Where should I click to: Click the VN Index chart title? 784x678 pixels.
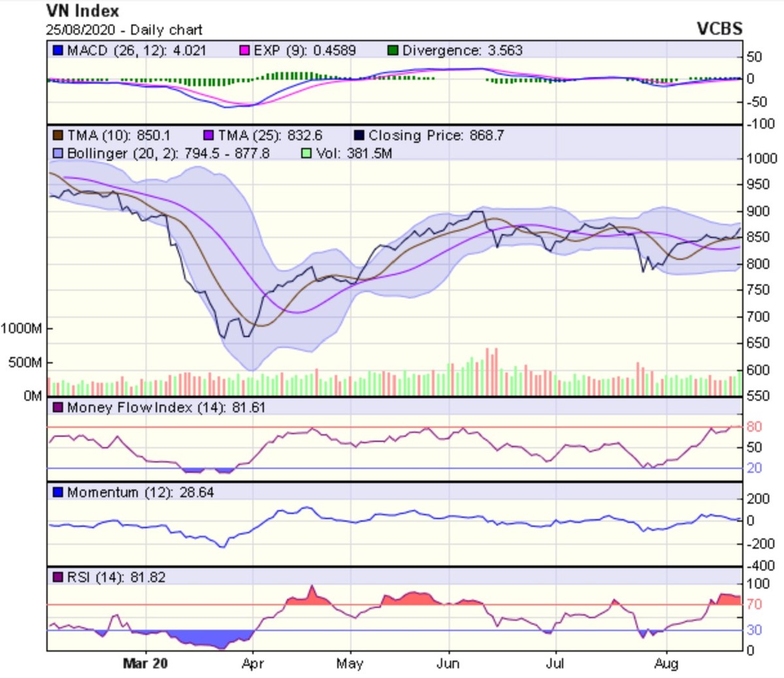(x=83, y=11)
